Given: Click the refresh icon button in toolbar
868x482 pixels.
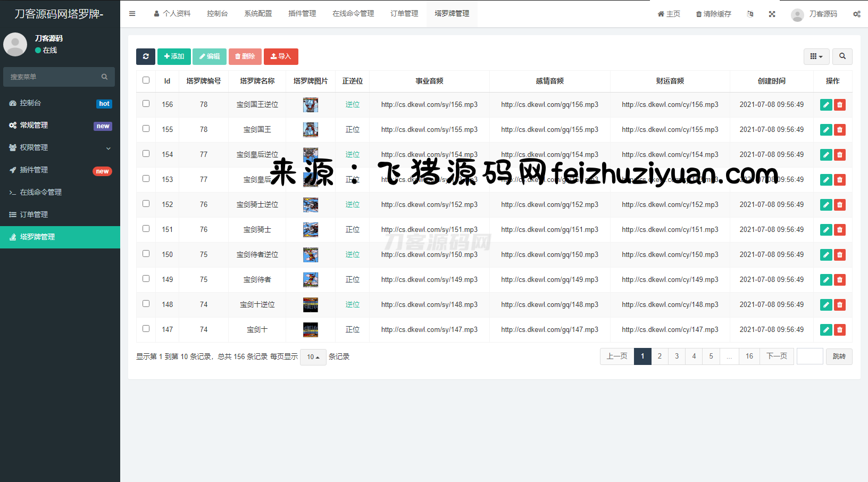Looking at the screenshot, I should coord(146,56).
